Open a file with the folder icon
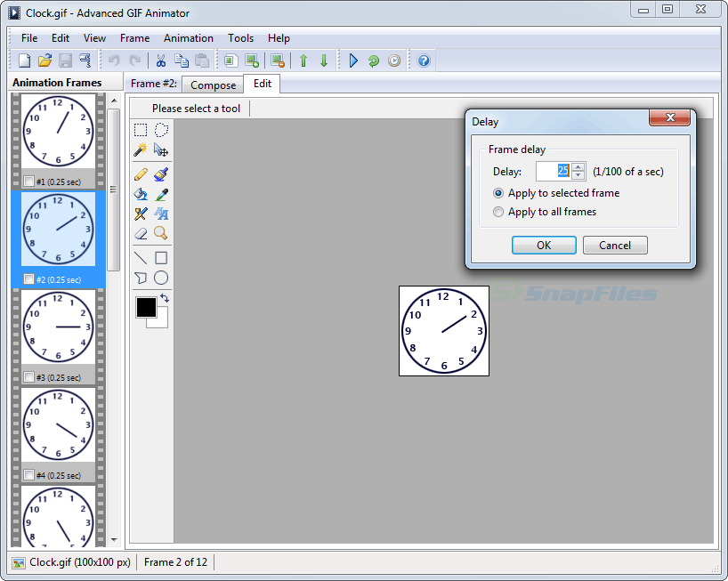 (45, 61)
